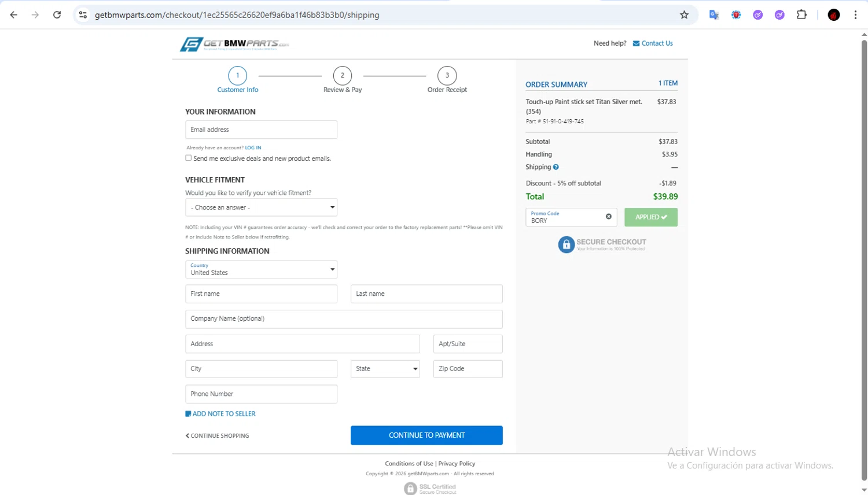Click the Company Name field

344,319
